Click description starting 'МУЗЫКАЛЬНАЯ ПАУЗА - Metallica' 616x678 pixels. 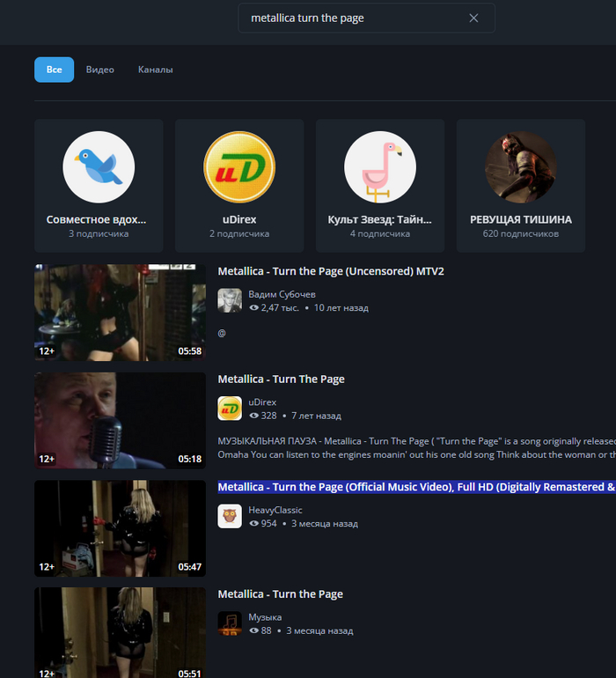point(417,448)
